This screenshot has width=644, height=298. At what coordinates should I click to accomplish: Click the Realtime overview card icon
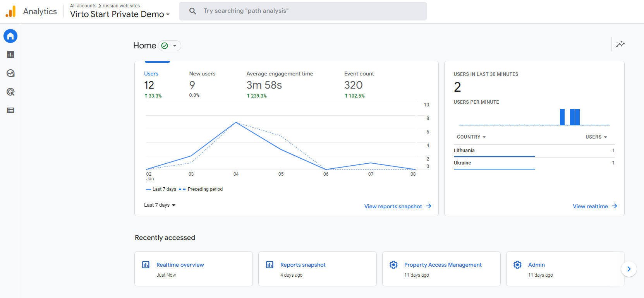click(x=146, y=265)
